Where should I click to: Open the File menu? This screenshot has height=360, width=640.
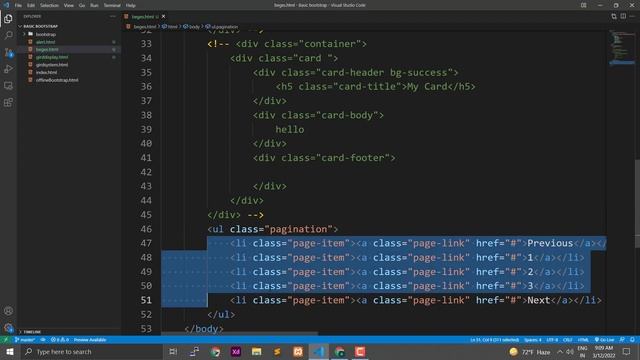click(x=18, y=5)
